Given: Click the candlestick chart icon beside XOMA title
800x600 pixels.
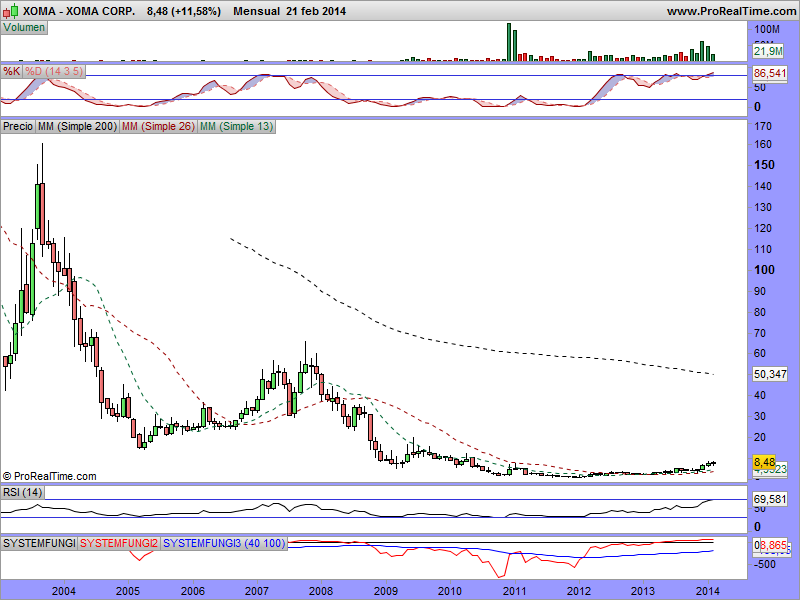Looking at the screenshot, I should (10, 11).
